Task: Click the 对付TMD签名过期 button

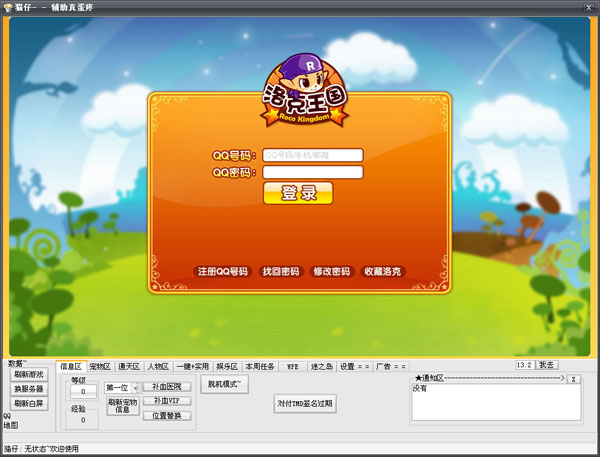Action: pyautogui.click(x=305, y=403)
